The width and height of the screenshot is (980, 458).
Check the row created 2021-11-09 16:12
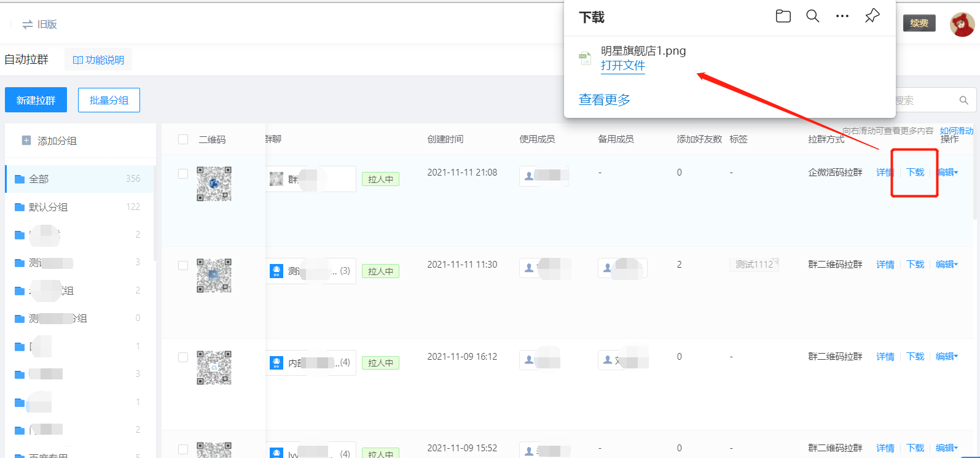[183, 357]
